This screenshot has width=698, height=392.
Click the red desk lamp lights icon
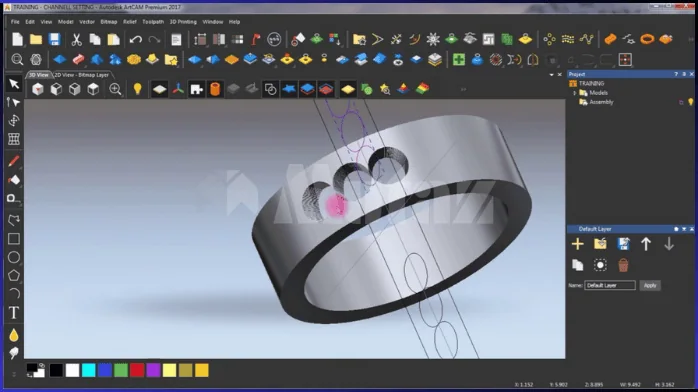pyautogui.click(x=256, y=40)
